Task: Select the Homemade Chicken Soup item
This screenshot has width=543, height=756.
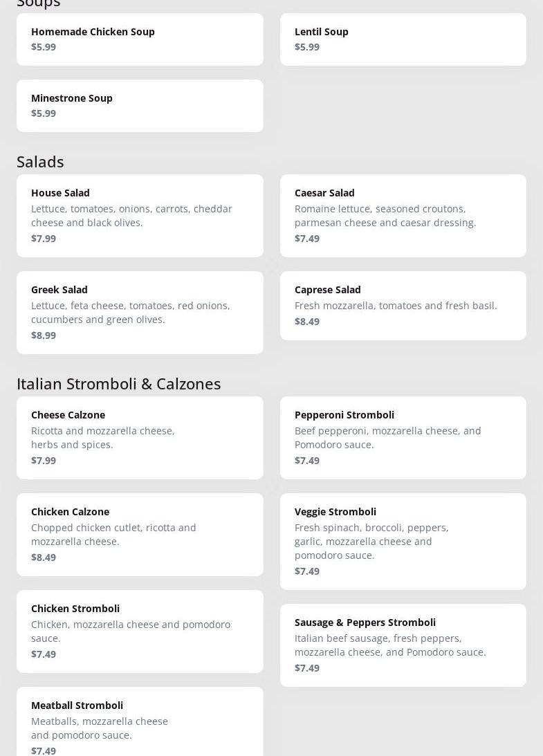Action: 140,39
